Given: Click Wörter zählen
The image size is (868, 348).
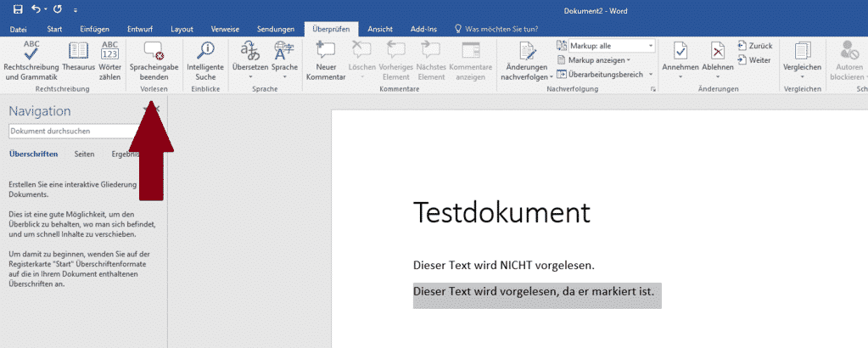Looking at the screenshot, I should tap(110, 61).
